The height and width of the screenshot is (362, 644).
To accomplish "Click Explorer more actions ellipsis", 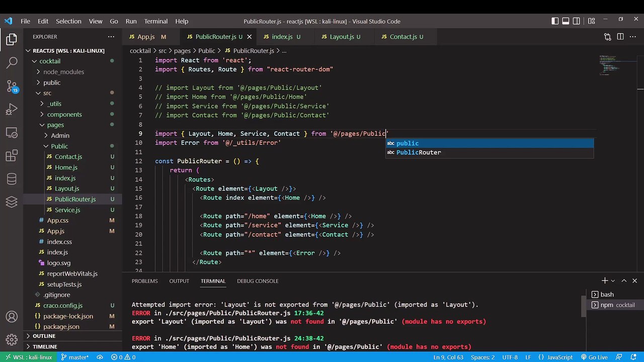I will pyautogui.click(x=111, y=37).
